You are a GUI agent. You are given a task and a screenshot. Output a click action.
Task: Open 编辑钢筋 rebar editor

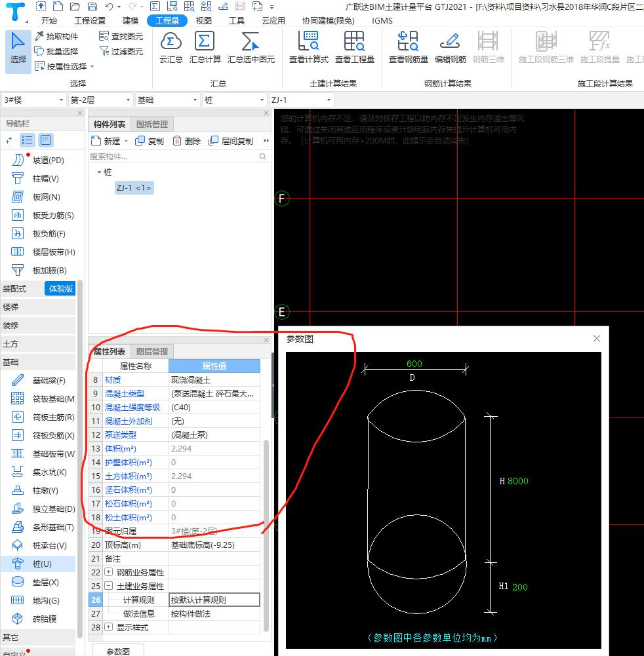[x=450, y=47]
